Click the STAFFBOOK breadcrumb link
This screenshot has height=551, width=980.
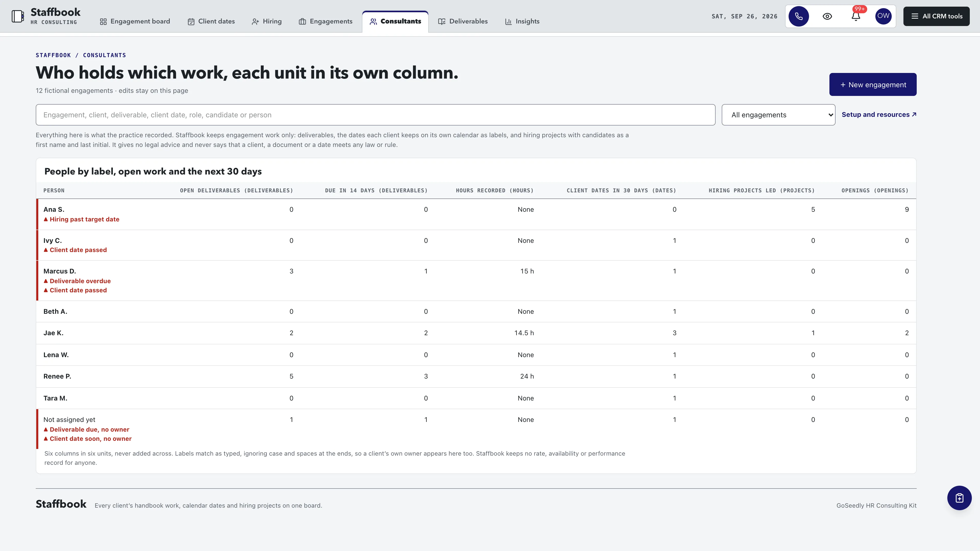(x=53, y=55)
